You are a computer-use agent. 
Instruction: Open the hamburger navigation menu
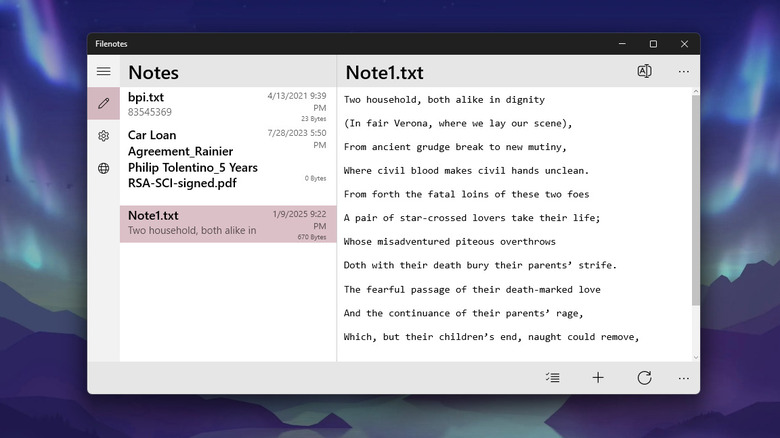pyautogui.click(x=103, y=71)
